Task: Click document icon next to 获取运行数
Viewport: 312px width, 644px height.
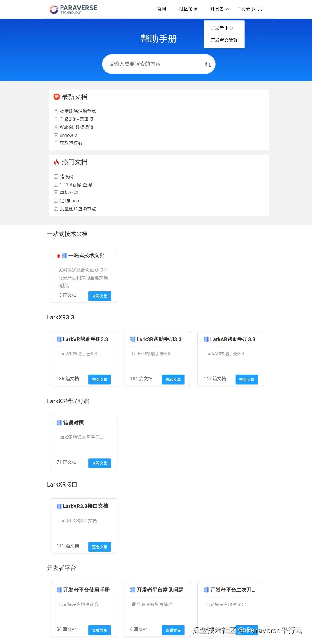Action: [56, 143]
